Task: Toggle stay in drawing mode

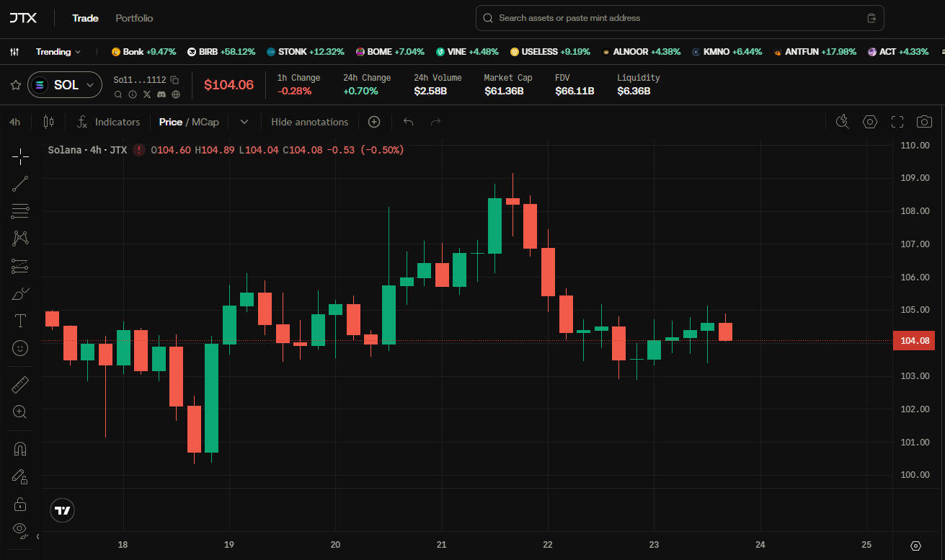Action: click(20, 476)
